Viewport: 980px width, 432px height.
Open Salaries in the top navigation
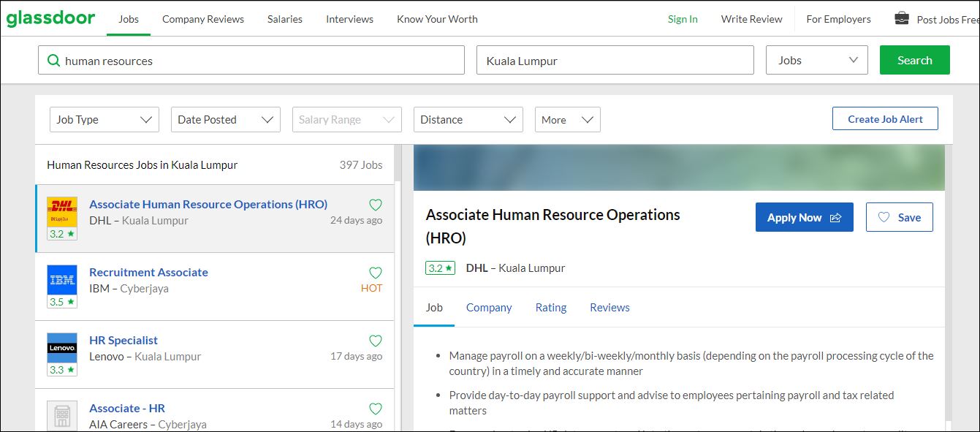click(285, 19)
